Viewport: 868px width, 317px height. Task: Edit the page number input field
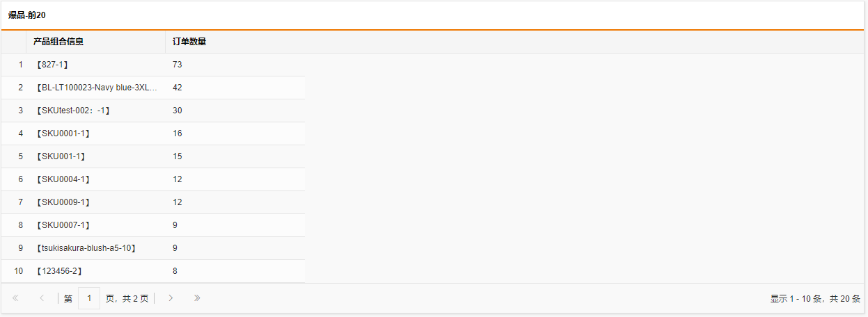(89, 298)
